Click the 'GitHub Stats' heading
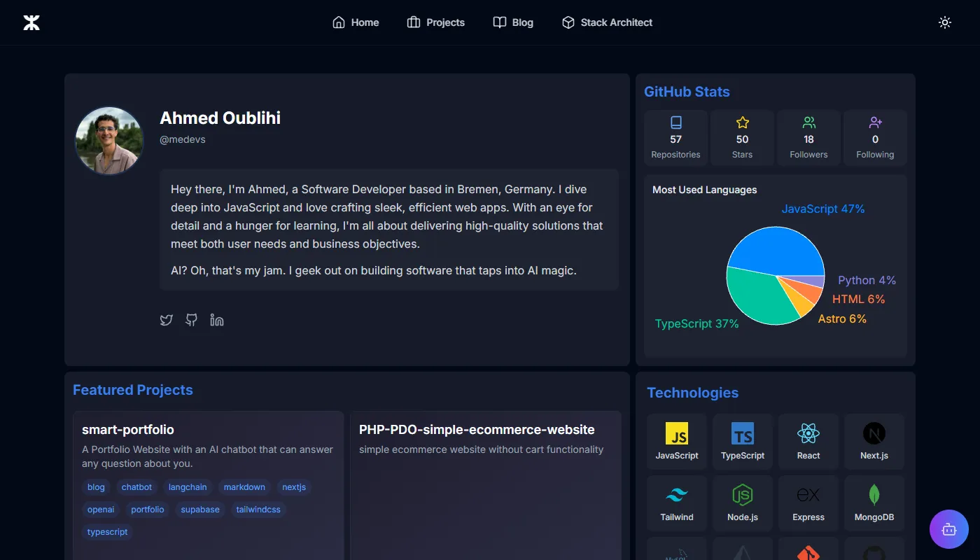The width and height of the screenshot is (980, 560). [687, 92]
